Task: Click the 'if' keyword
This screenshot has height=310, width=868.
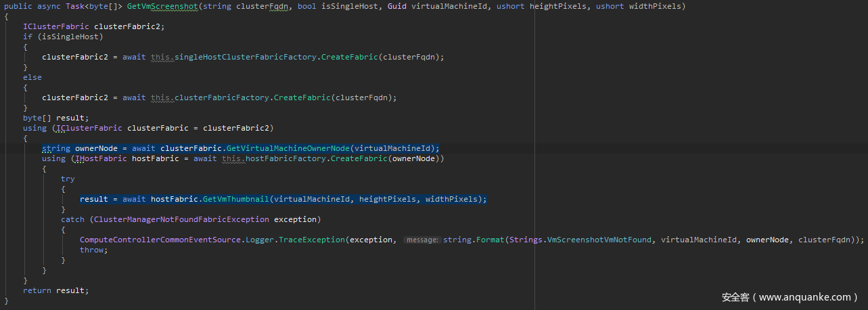Action: point(28,37)
